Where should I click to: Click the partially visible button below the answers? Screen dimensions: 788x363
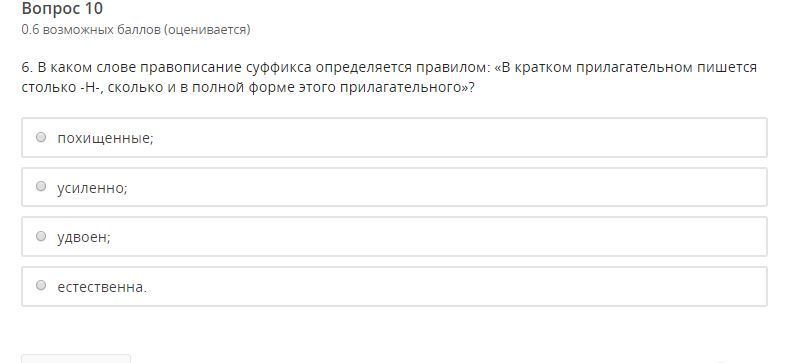[76, 358]
